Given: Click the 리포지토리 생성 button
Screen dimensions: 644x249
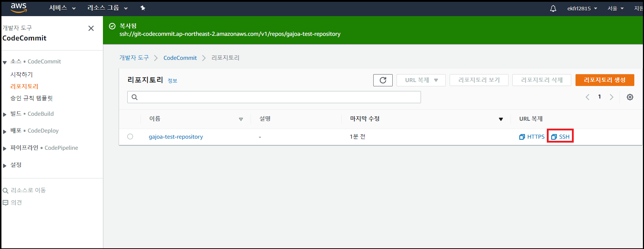Looking at the screenshot, I should point(605,80).
